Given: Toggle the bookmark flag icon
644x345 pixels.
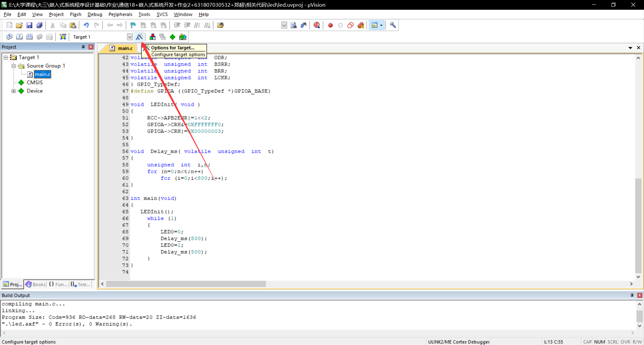Looking at the screenshot, I should 133,25.
